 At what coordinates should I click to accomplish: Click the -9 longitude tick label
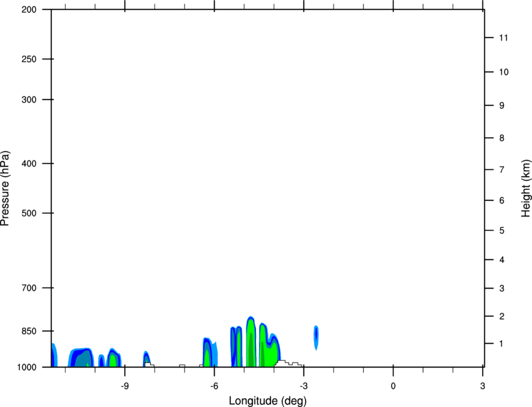coord(125,386)
